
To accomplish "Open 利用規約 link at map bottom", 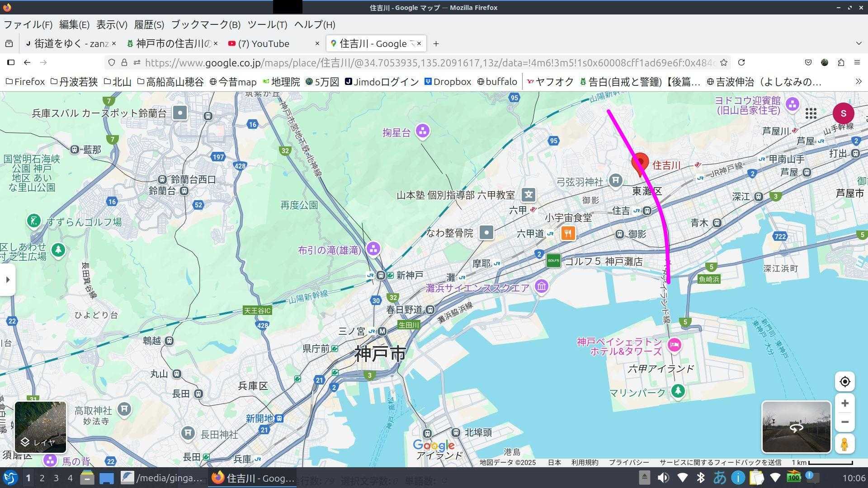I will [x=585, y=462].
